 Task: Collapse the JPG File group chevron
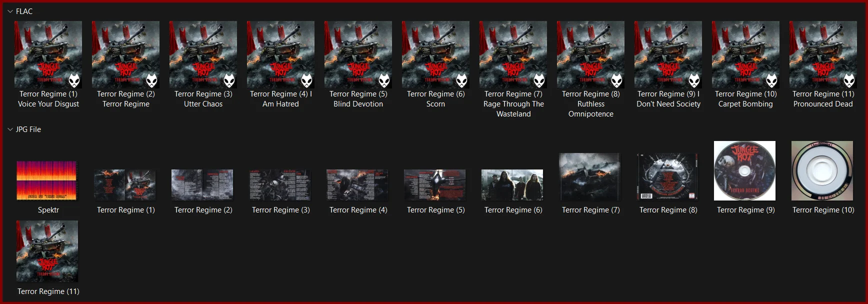pos(10,129)
